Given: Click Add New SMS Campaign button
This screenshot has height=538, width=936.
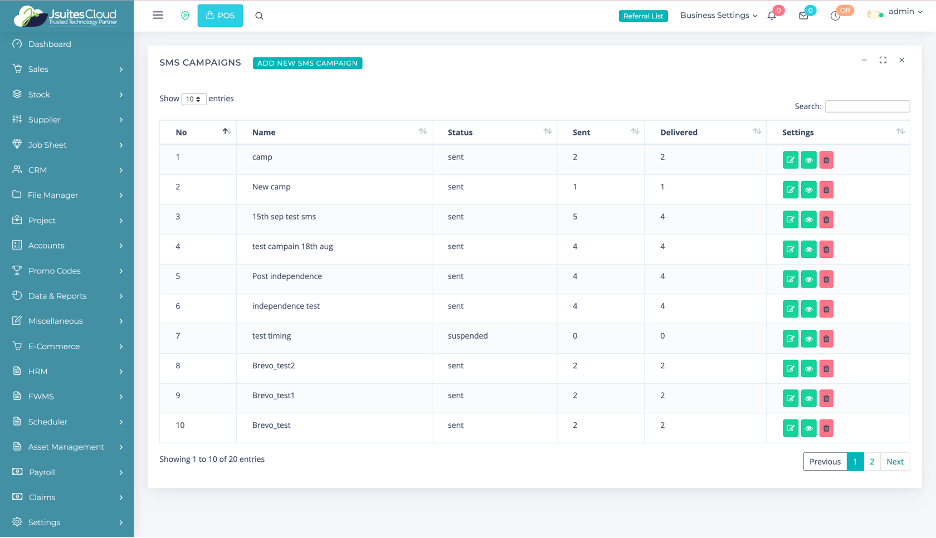Looking at the screenshot, I should pos(307,63).
